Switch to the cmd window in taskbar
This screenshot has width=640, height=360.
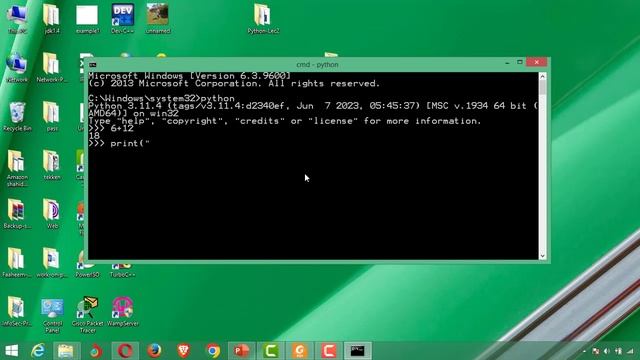click(358, 351)
